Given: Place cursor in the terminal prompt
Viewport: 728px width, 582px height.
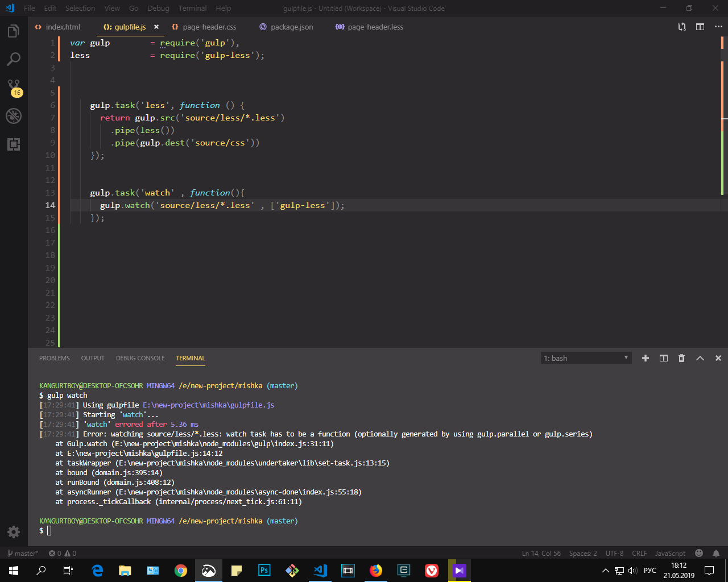Looking at the screenshot, I should (x=49, y=530).
